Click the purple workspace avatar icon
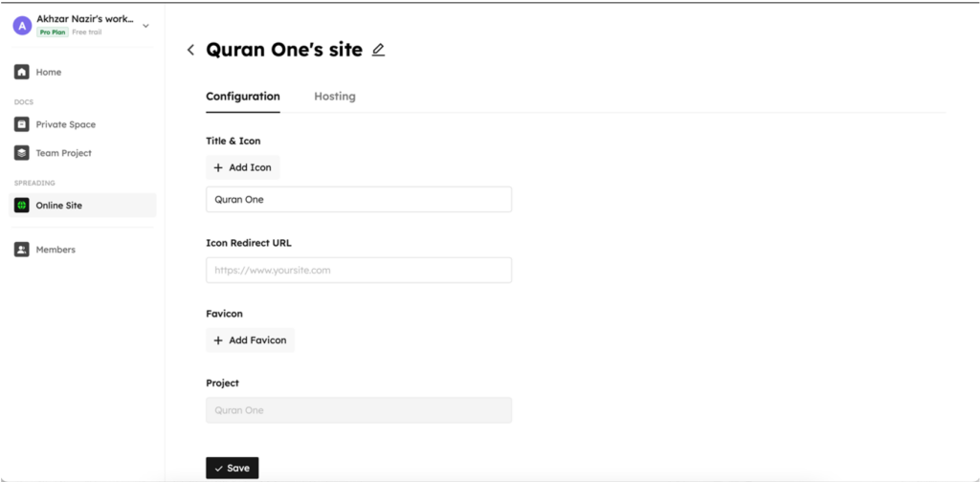This screenshot has height=482, width=980. click(x=23, y=25)
